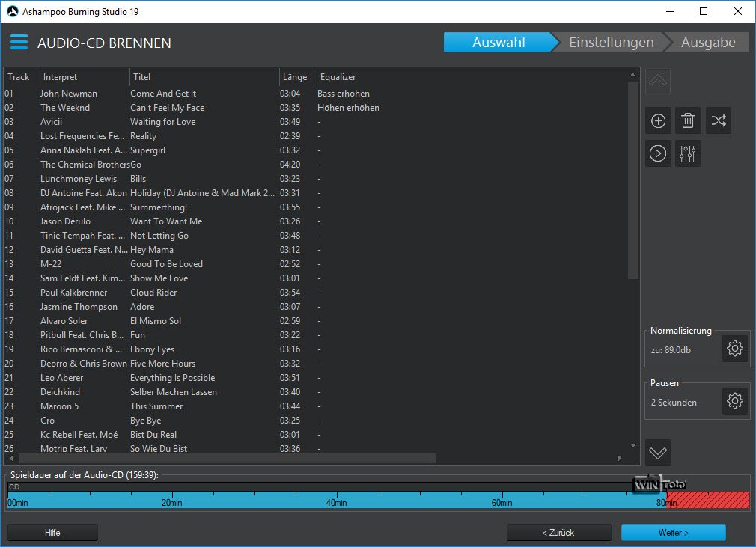
Task: Click the move track down arrow
Action: click(658, 453)
